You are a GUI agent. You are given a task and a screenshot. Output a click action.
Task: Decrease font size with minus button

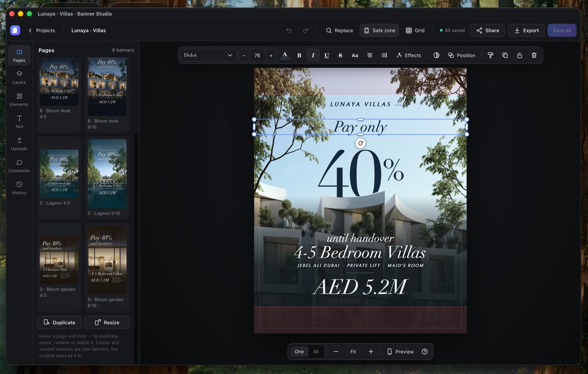point(244,55)
